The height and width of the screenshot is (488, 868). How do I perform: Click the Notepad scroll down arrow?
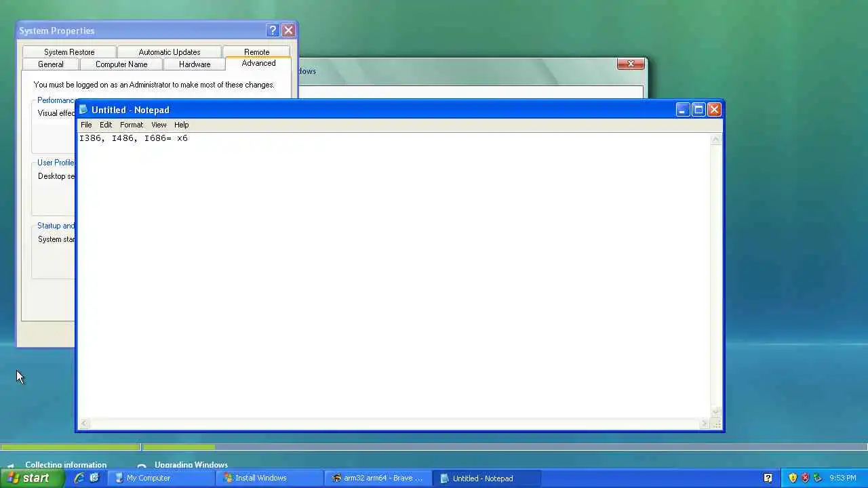pyautogui.click(x=716, y=412)
